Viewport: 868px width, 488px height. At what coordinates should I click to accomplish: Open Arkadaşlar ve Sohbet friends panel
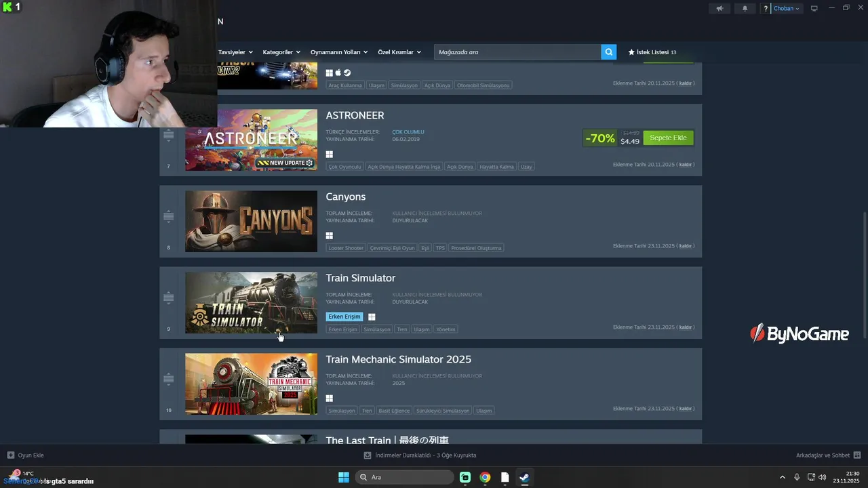coord(828,455)
